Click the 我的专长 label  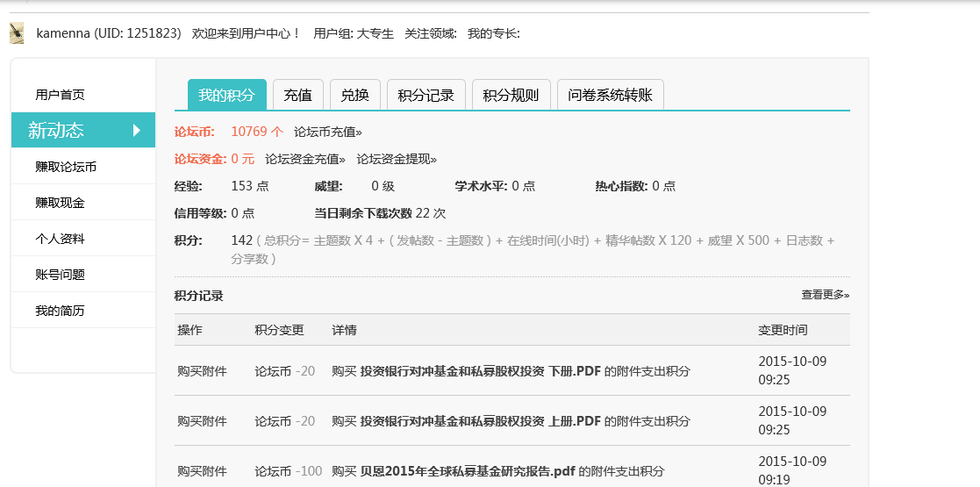(x=494, y=33)
